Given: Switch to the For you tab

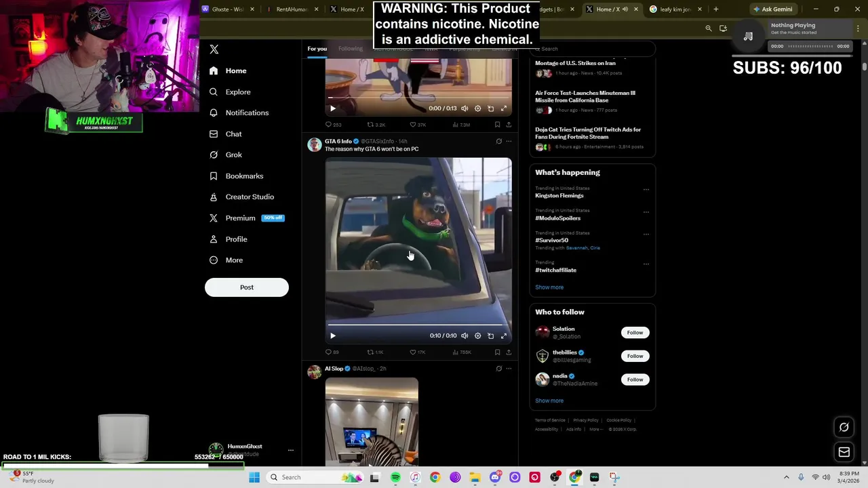Looking at the screenshot, I should pyautogui.click(x=317, y=49).
